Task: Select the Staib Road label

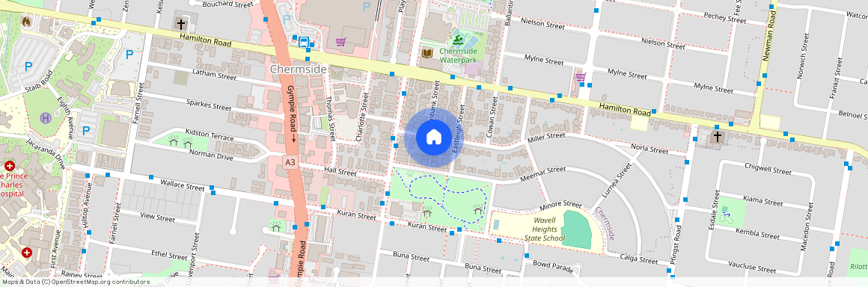Action: tap(39, 82)
